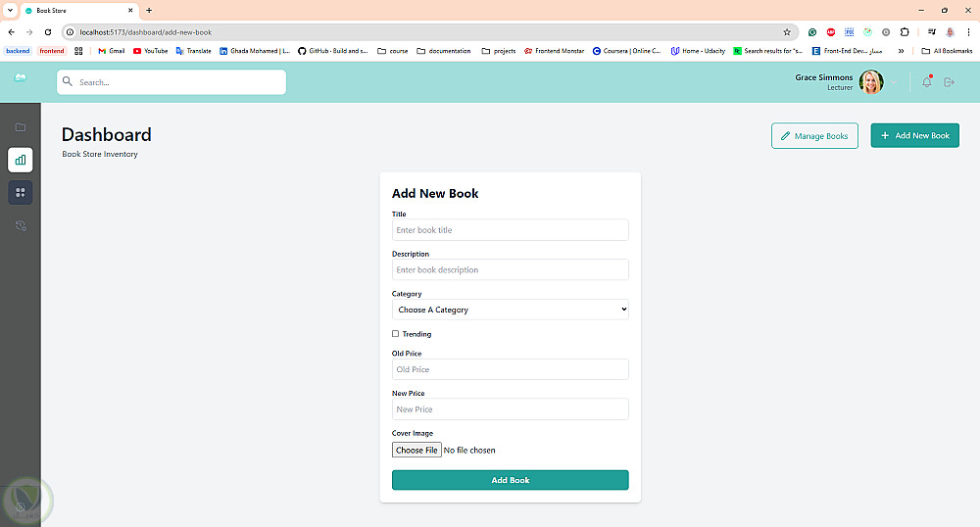Click the Choose File button
980x527 pixels.
click(x=416, y=451)
